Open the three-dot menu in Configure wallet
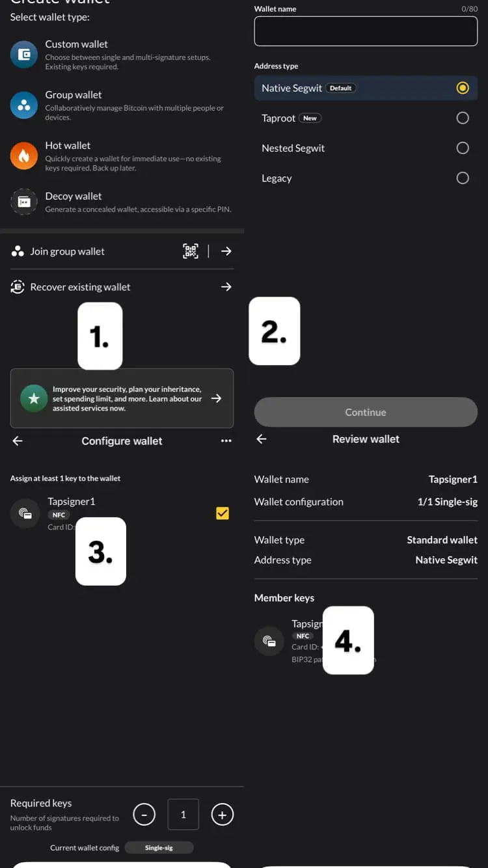 [x=226, y=441]
